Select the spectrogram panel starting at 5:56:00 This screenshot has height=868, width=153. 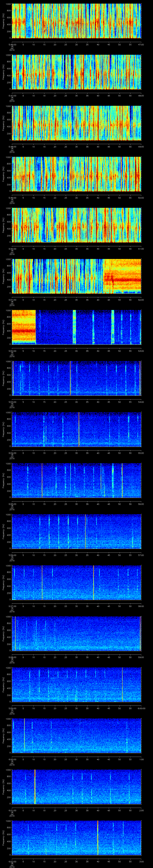pyautogui.click(x=77, y=531)
